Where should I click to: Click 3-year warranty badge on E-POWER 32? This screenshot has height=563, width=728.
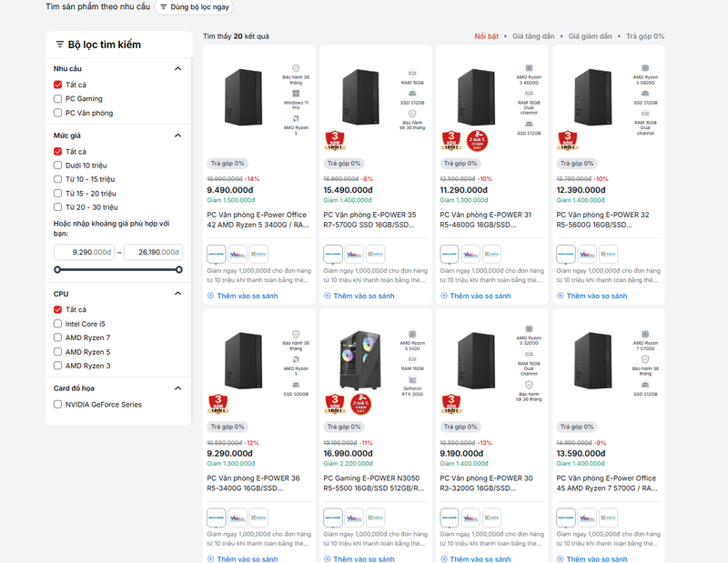click(x=567, y=141)
